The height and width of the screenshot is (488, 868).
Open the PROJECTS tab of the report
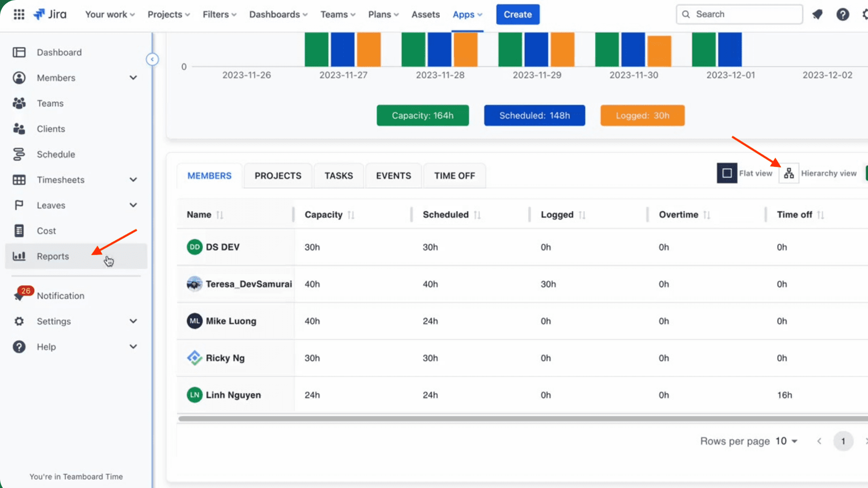pyautogui.click(x=278, y=175)
